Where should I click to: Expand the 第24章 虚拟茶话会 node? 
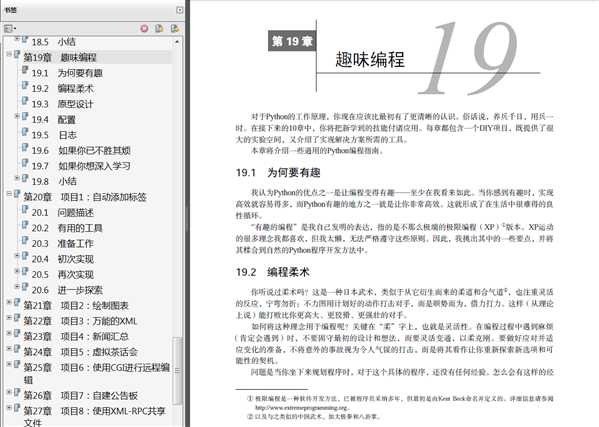click(x=8, y=349)
